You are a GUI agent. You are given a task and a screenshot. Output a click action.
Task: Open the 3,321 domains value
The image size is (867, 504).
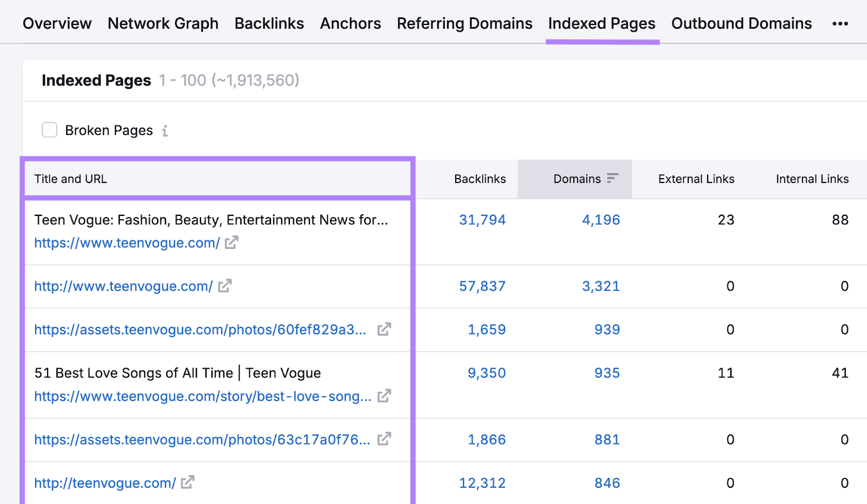coord(601,286)
